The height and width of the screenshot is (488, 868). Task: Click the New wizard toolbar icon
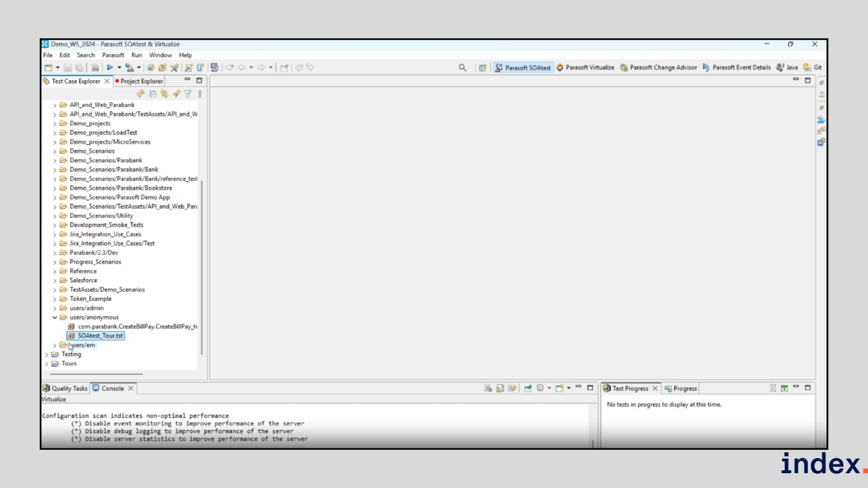pos(48,68)
